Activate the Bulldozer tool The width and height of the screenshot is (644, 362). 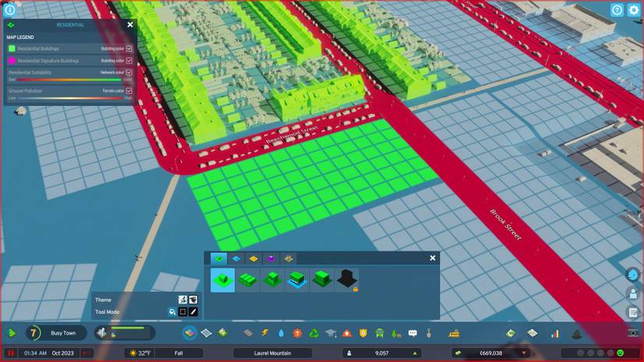coord(454,333)
